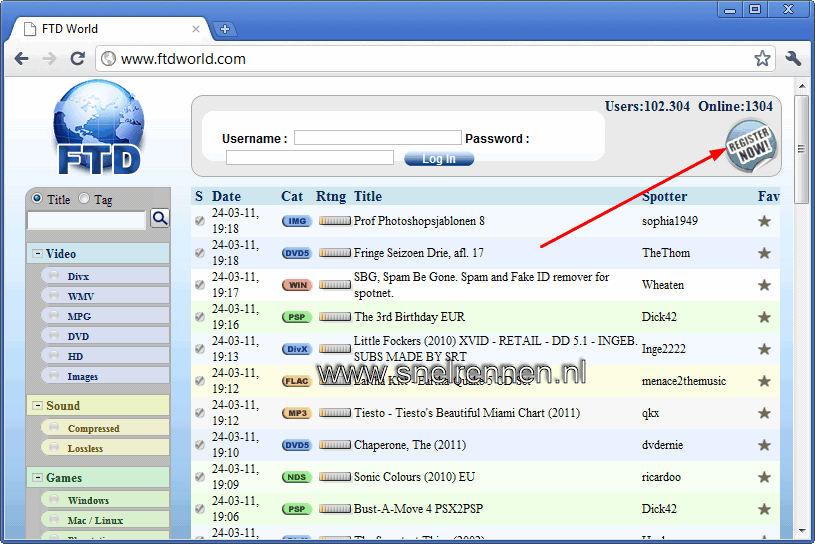815x544 pixels.
Task: Collapse the Sound category section
Action: (37, 405)
